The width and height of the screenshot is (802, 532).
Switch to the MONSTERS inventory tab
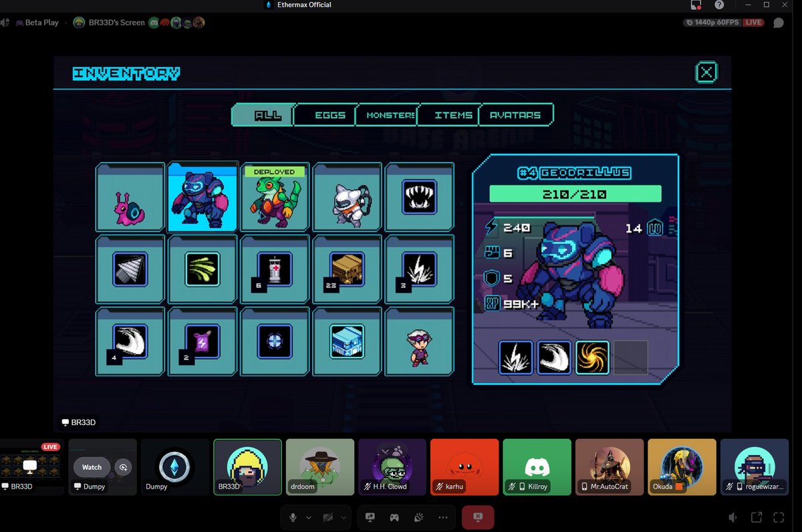point(388,115)
